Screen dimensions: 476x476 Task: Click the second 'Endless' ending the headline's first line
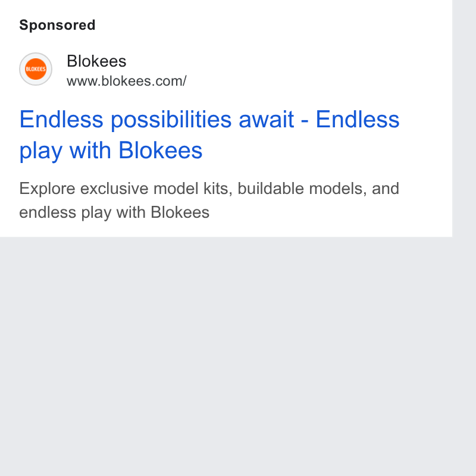coord(358,120)
